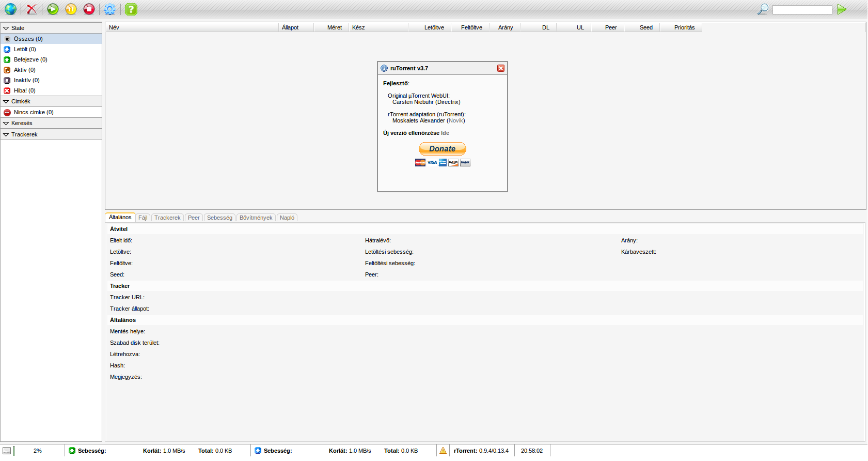Click the download Korlát: 1.0 MB/s value

[350, 451]
